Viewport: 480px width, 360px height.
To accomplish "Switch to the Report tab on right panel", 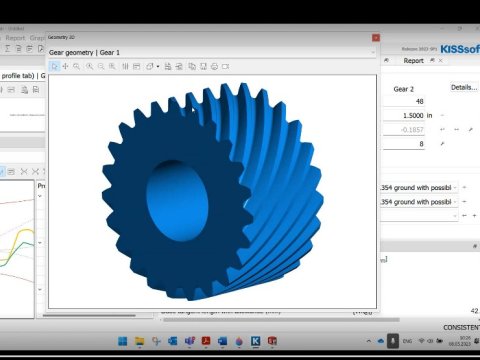I will [x=413, y=61].
